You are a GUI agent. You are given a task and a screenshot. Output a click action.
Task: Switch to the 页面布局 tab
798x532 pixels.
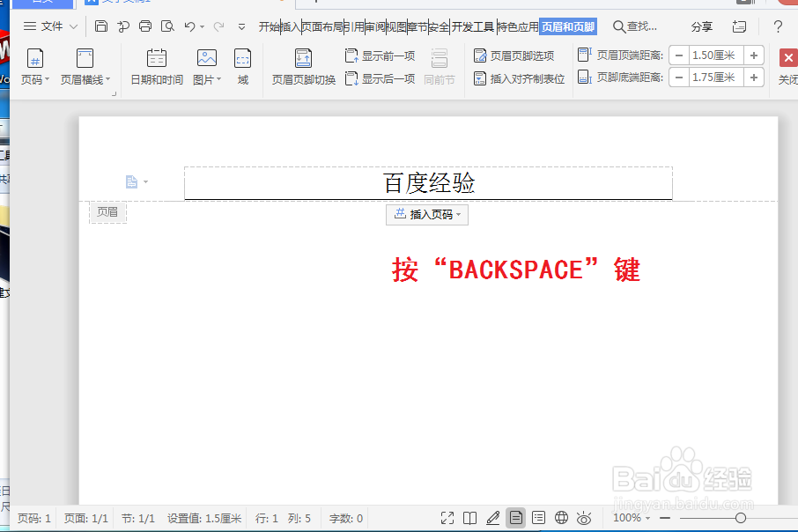[322, 27]
